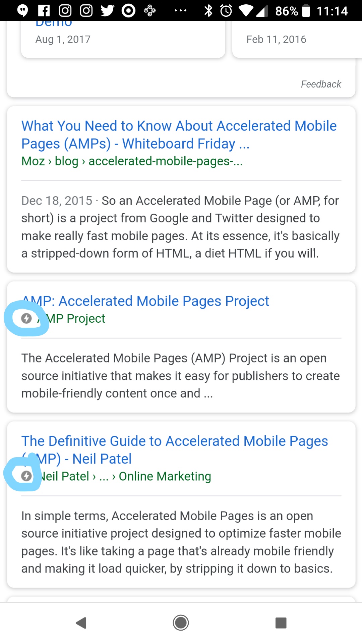Click the Feedback link

pyautogui.click(x=321, y=84)
